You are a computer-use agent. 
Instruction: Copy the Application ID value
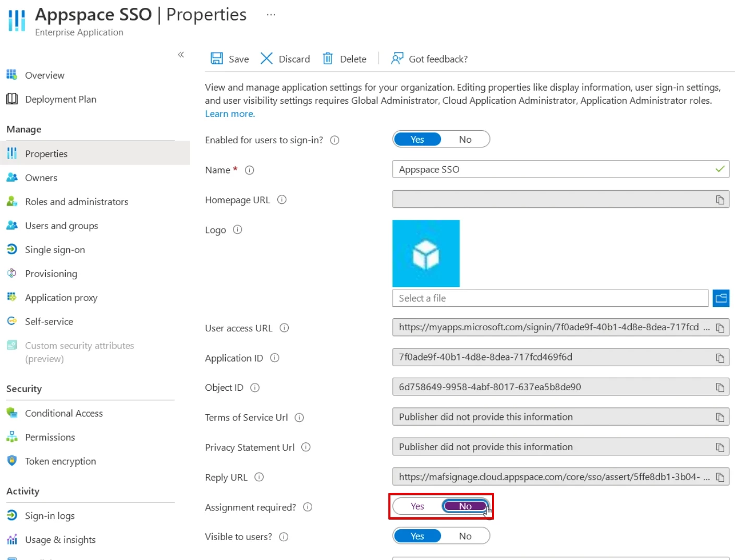[x=720, y=358]
